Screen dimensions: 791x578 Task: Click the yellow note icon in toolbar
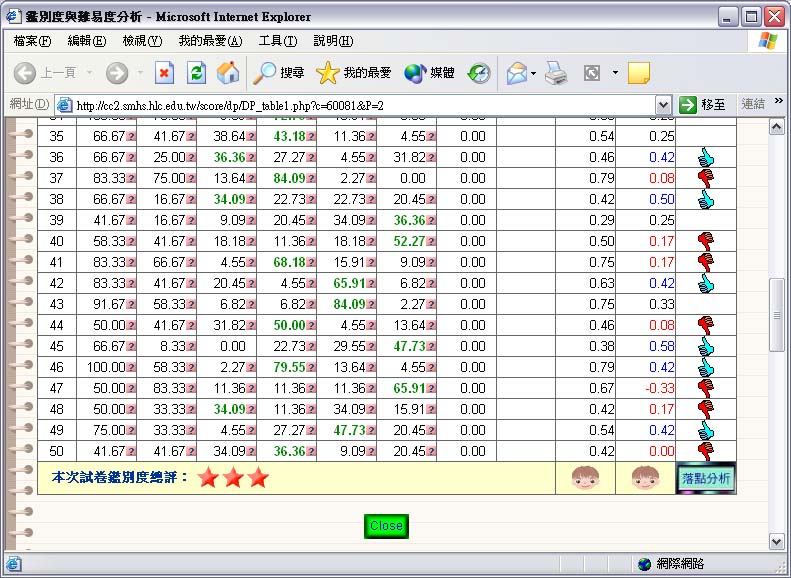[x=638, y=73]
